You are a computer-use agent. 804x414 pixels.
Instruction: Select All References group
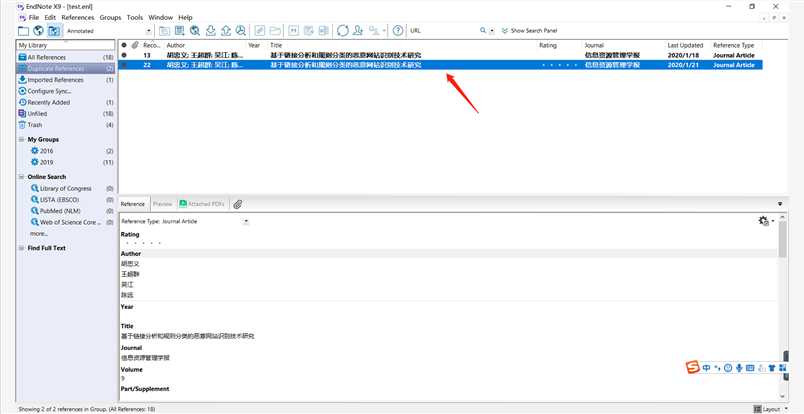tap(66, 57)
